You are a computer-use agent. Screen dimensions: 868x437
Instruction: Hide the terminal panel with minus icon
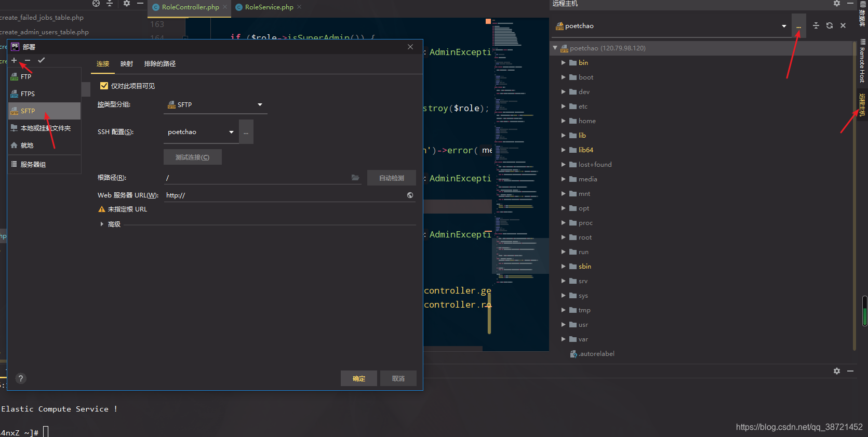(850, 371)
